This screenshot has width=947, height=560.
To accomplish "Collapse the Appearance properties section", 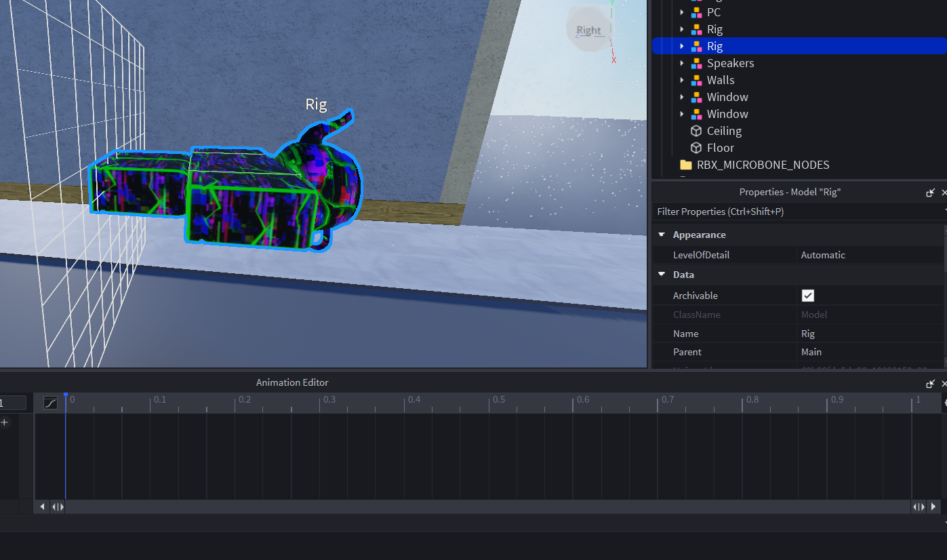I will (662, 235).
